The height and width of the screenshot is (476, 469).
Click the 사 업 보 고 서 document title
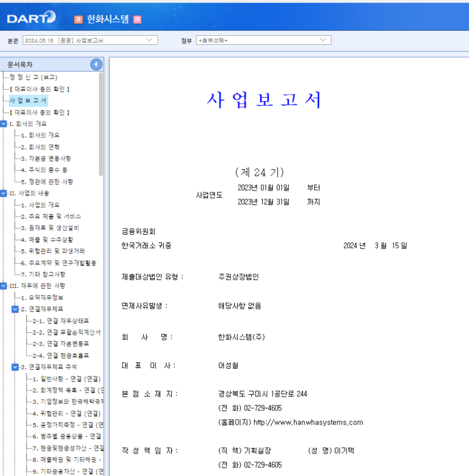coord(264,100)
